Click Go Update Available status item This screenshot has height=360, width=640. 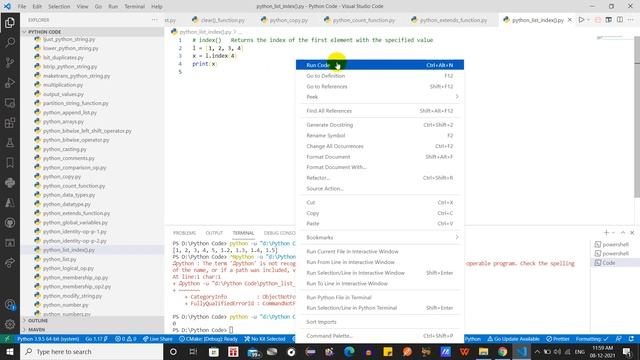pos(513,339)
